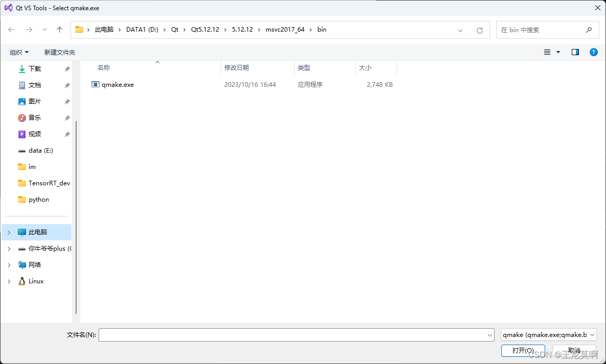Screen dimensions: 606x364
Task: Select 网络 in the navigation tree
Action: pos(35,264)
